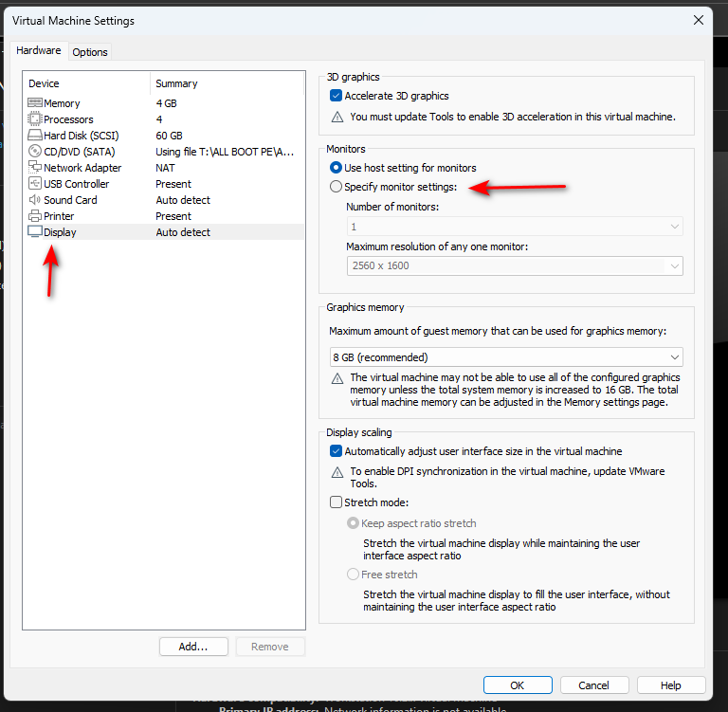This screenshot has height=712, width=728.
Task: Select the USB Controller label
Action: tap(77, 184)
